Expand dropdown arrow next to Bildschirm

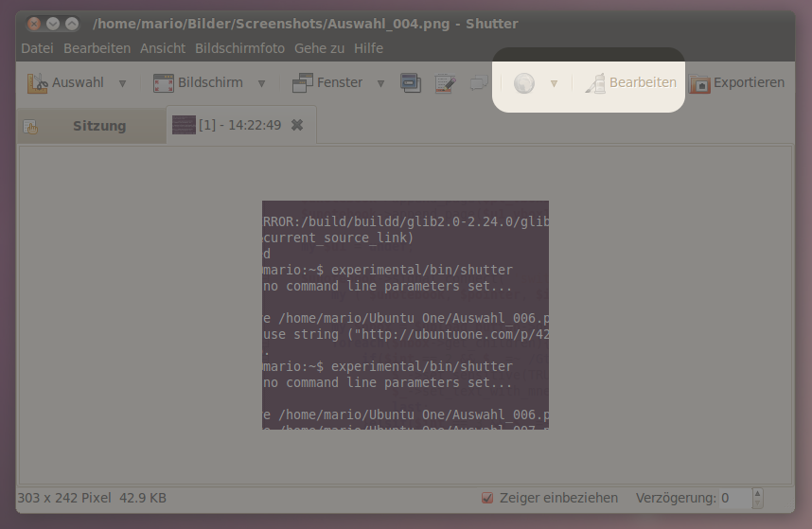point(262,83)
